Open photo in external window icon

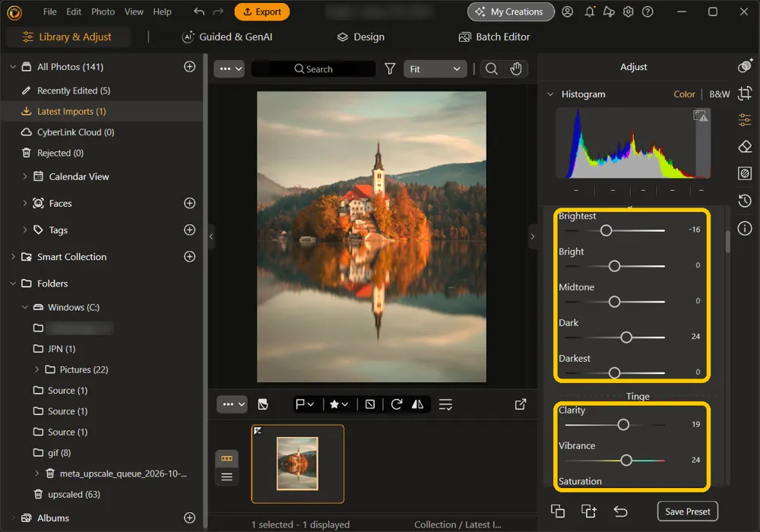(x=521, y=404)
